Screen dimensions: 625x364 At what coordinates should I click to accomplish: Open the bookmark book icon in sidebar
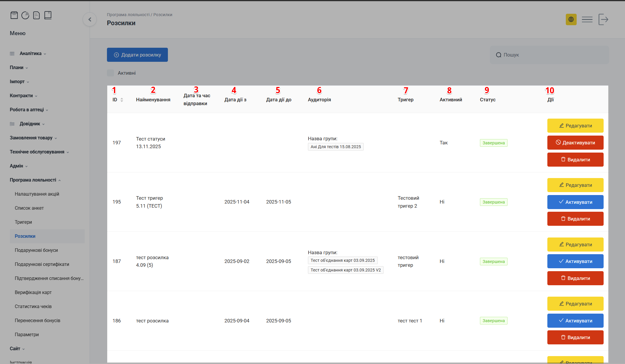pos(48,15)
